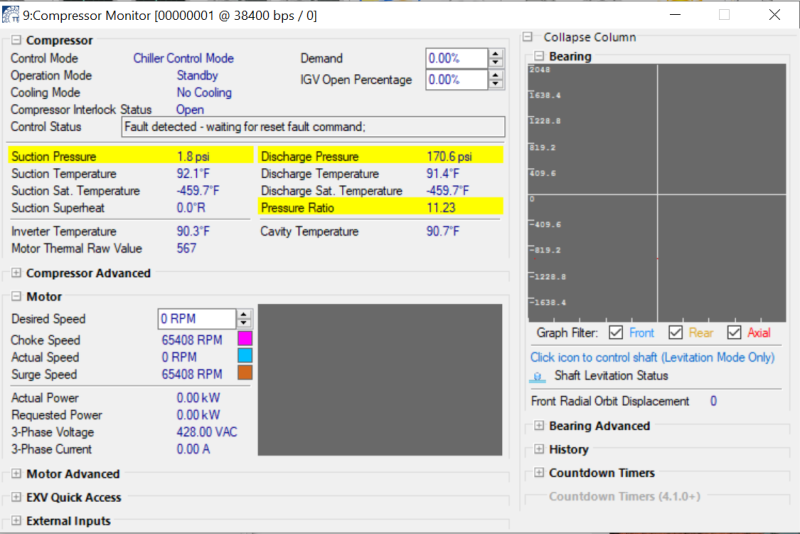
Task: Click the Open interlock status value
Action: tap(190, 110)
